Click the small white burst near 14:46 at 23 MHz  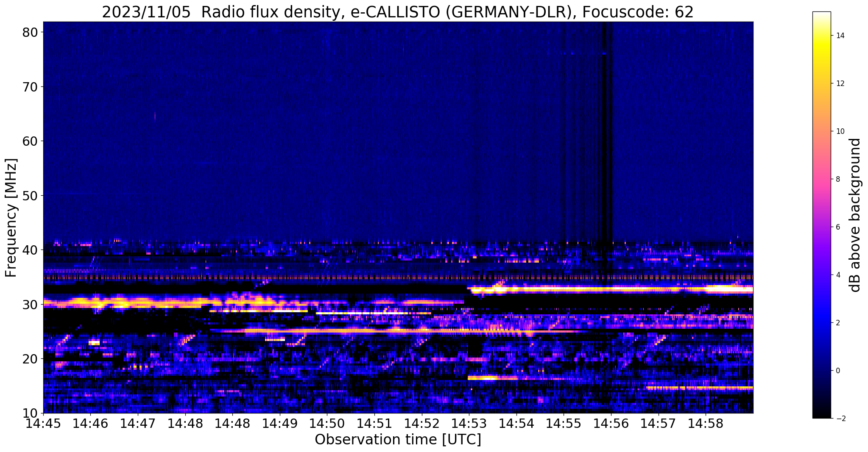pyautogui.click(x=94, y=343)
